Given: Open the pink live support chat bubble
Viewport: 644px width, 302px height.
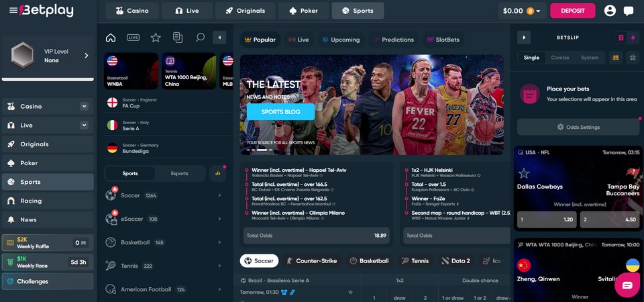Looking at the screenshot, I should click(627, 285).
